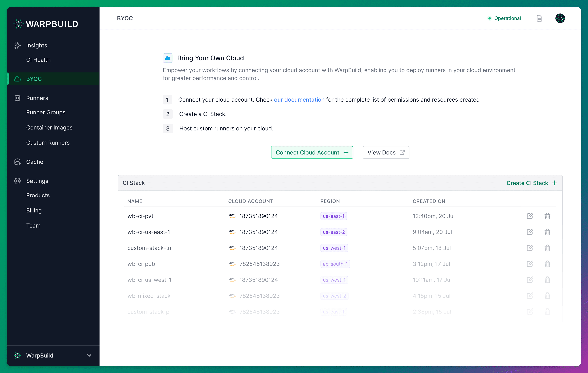Follow the 'our documentation' link

[x=299, y=100]
